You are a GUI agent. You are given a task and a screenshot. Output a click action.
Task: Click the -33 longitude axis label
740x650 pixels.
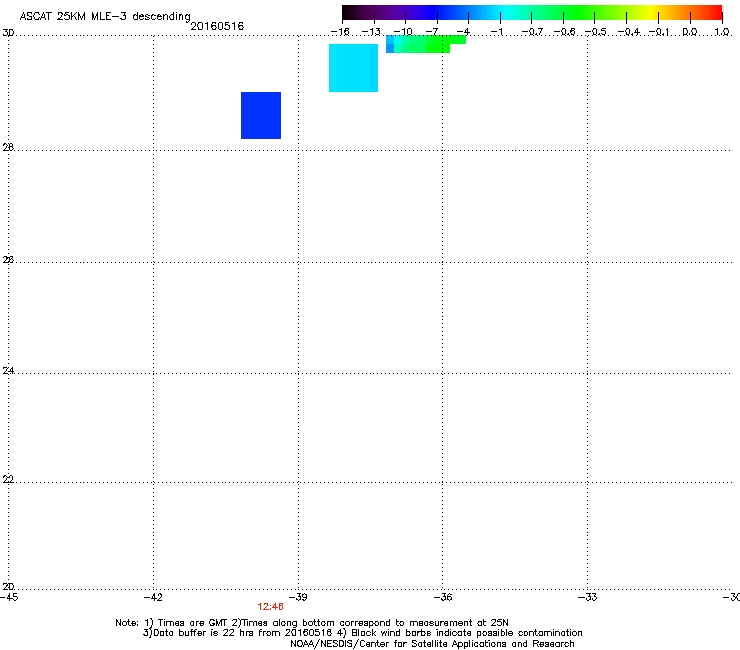click(588, 597)
